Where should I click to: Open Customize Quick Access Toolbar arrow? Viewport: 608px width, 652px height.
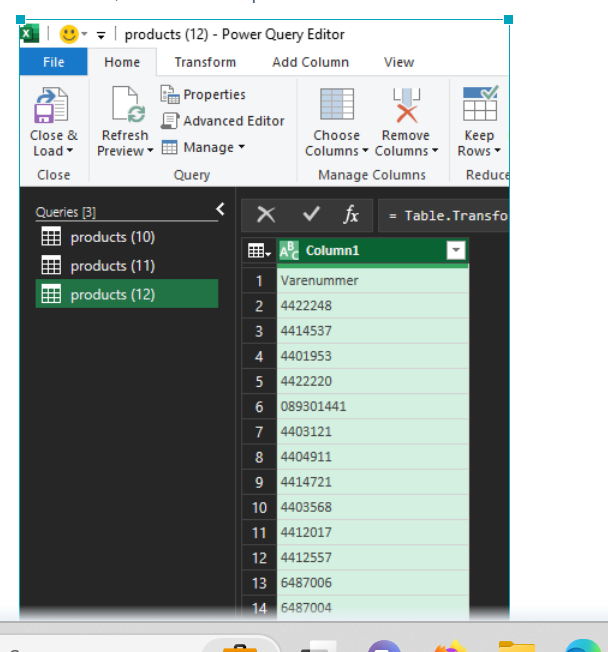coord(101,35)
